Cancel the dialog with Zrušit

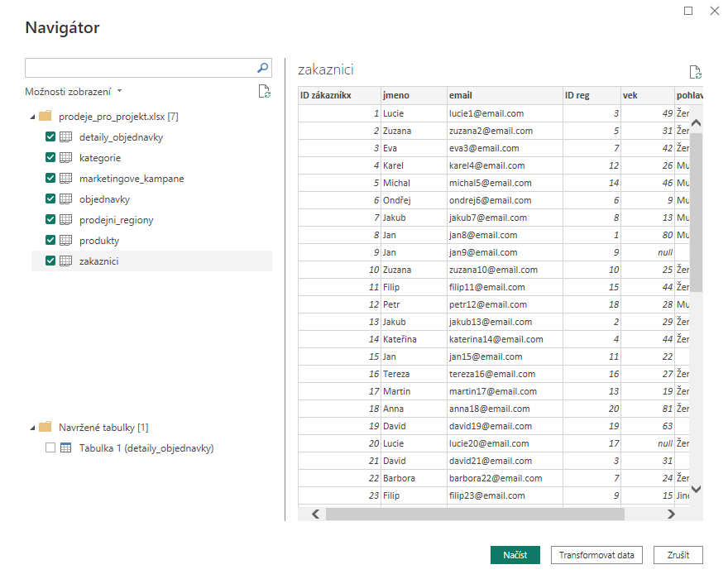678,555
